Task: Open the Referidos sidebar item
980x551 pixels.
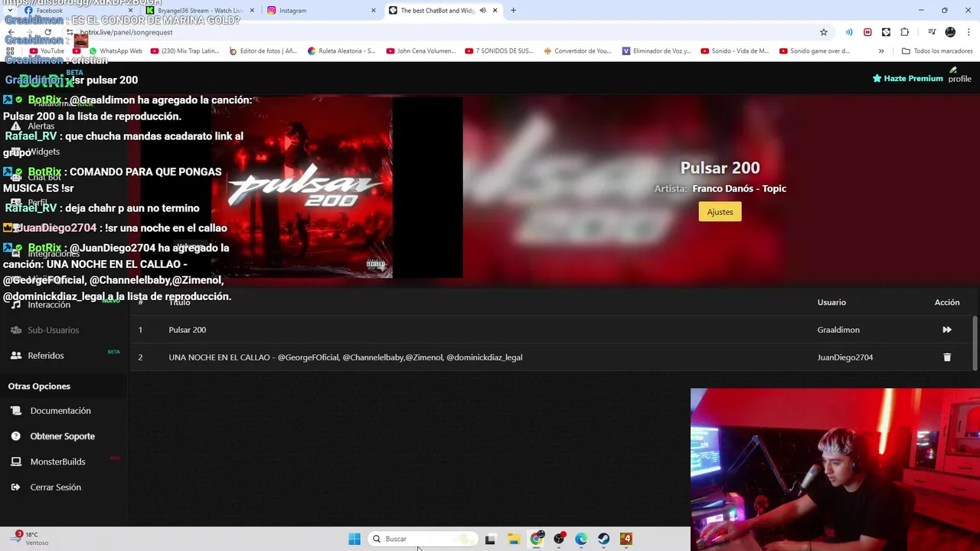Action: [46, 356]
